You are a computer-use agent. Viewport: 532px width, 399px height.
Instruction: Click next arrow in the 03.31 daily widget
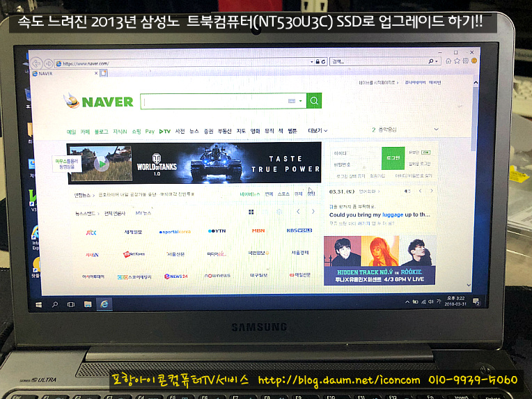coord(431,191)
